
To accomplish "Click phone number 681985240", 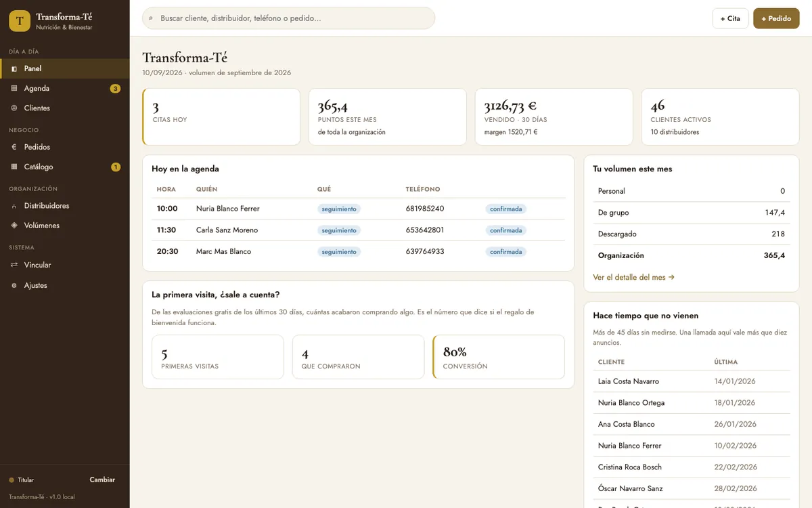I will click(425, 209).
